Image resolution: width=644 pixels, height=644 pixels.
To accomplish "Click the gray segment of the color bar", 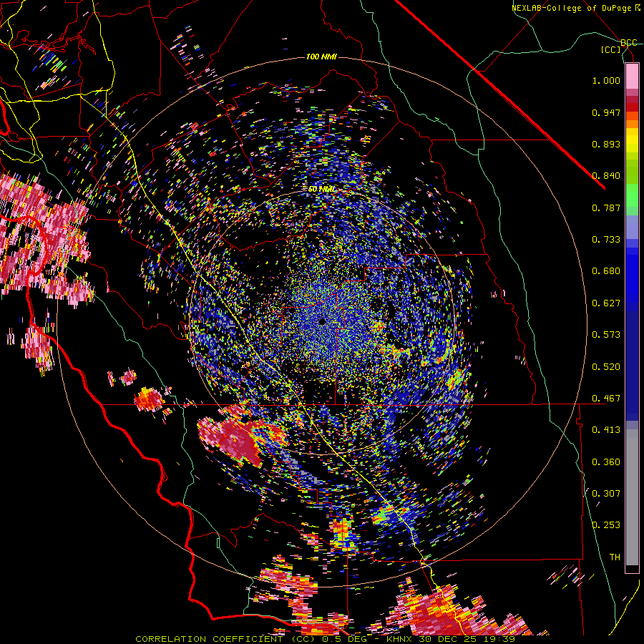I will coord(632,497).
